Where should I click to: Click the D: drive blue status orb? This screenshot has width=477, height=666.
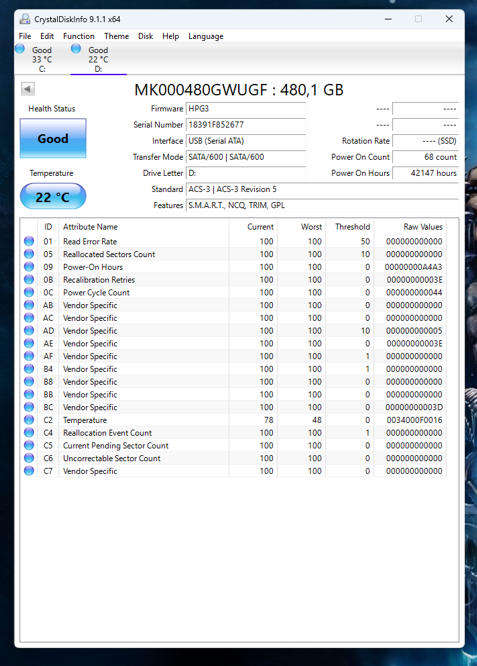pos(76,49)
